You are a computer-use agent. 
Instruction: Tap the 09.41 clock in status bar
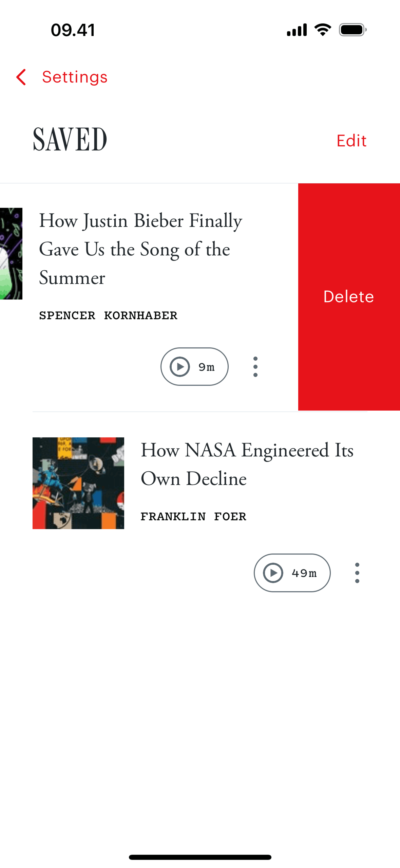73,30
